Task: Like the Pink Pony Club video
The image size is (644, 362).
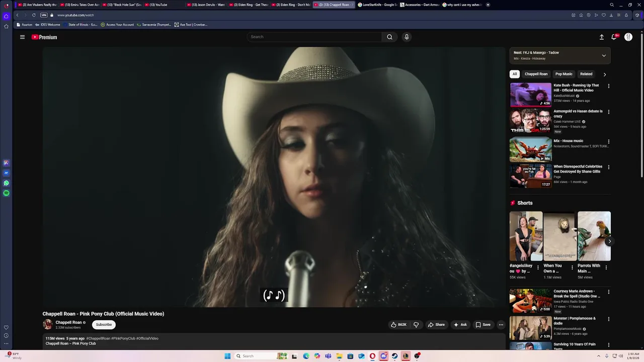Action: coord(398,325)
